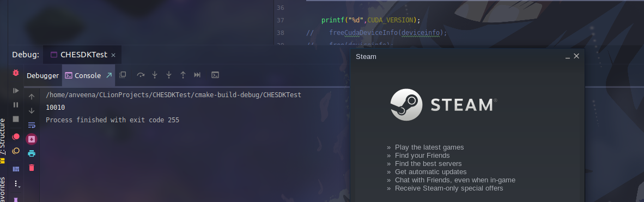Image resolution: width=644 pixels, height=202 pixels.
Task: Click 'Play the latest games' in Steam
Action: click(429, 147)
